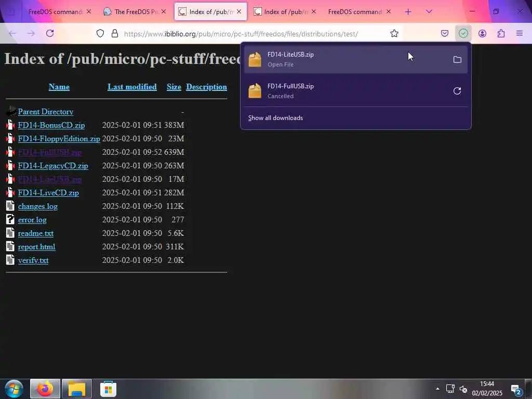The image size is (532, 399).
Task: Save page to Pocket
Action: [x=445, y=33]
